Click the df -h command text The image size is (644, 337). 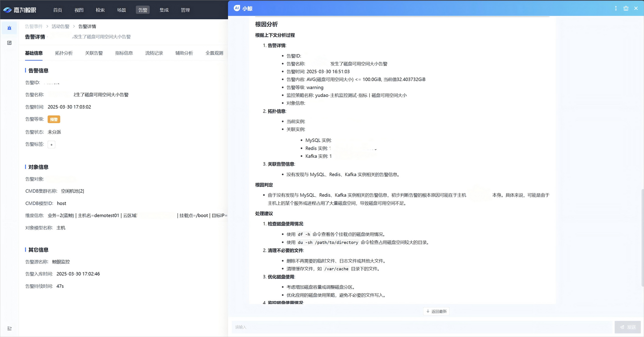pos(304,234)
